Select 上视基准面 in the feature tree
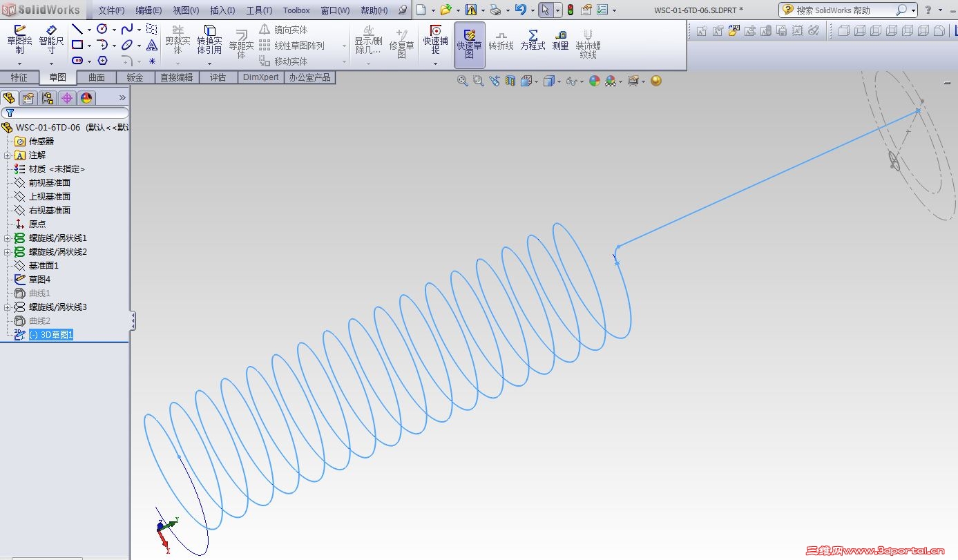The height and width of the screenshot is (560, 958). [50, 197]
